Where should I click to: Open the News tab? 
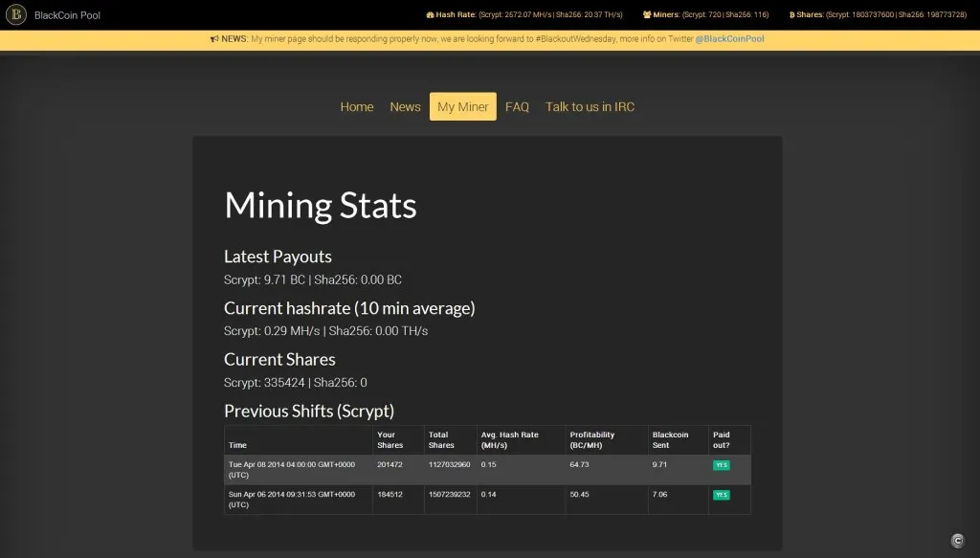point(405,107)
